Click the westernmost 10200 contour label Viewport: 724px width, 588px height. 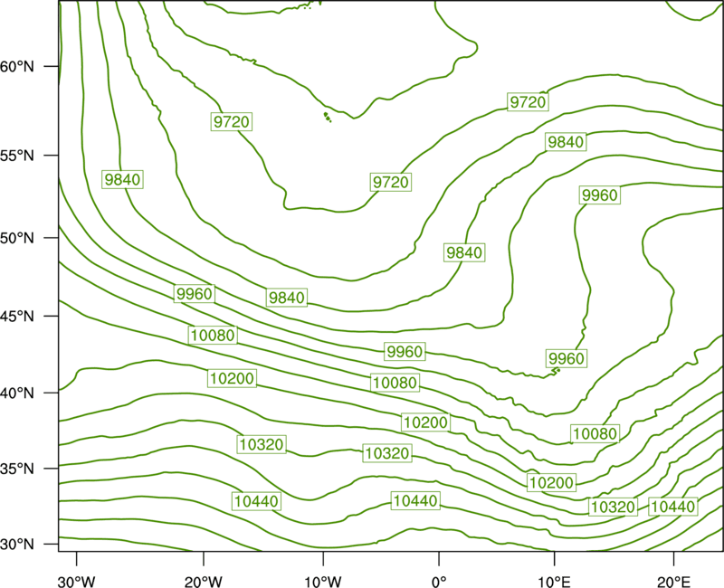232,378
